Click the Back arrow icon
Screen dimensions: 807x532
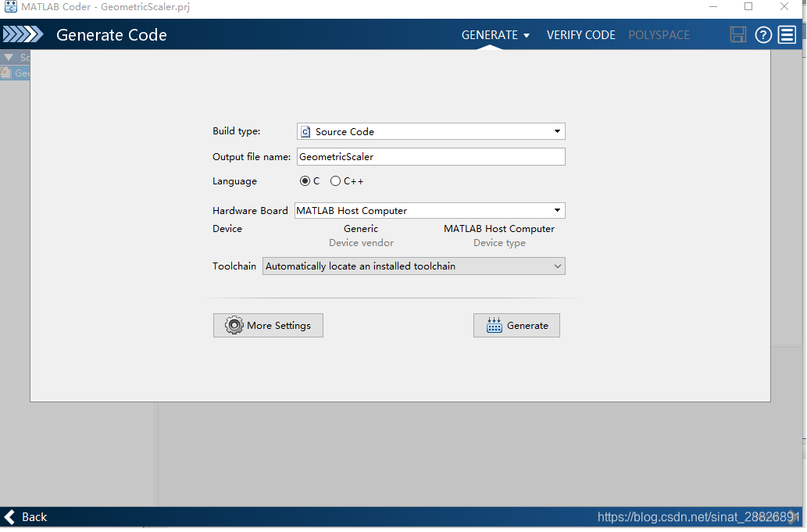point(9,517)
